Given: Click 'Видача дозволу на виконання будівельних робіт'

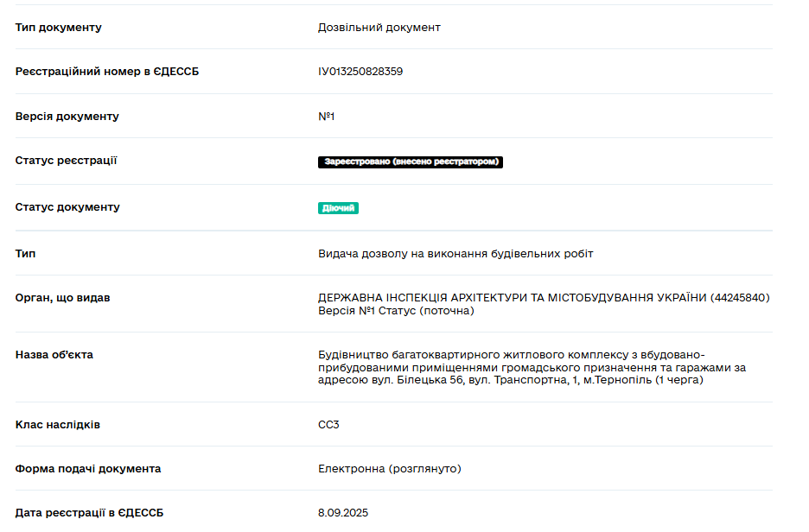Looking at the screenshot, I should [x=455, y=254].
